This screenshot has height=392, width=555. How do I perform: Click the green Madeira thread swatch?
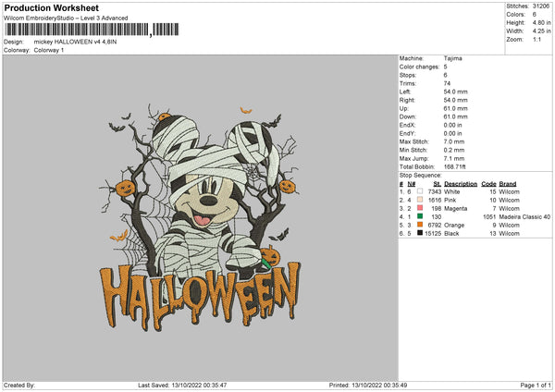(420, 216)
